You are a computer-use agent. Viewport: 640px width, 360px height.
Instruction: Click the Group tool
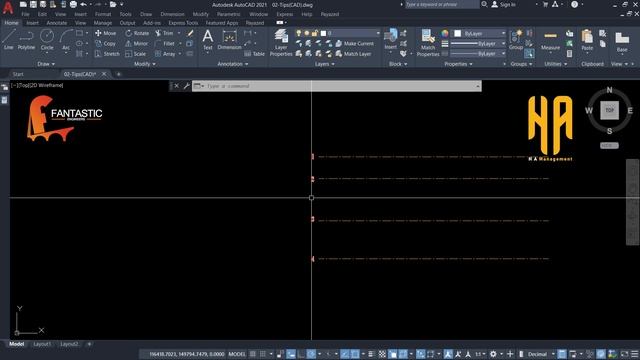516,40
